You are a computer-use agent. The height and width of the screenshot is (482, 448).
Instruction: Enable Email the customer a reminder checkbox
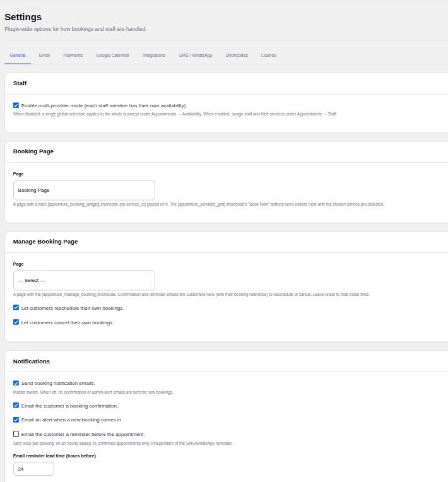(16, 434)
